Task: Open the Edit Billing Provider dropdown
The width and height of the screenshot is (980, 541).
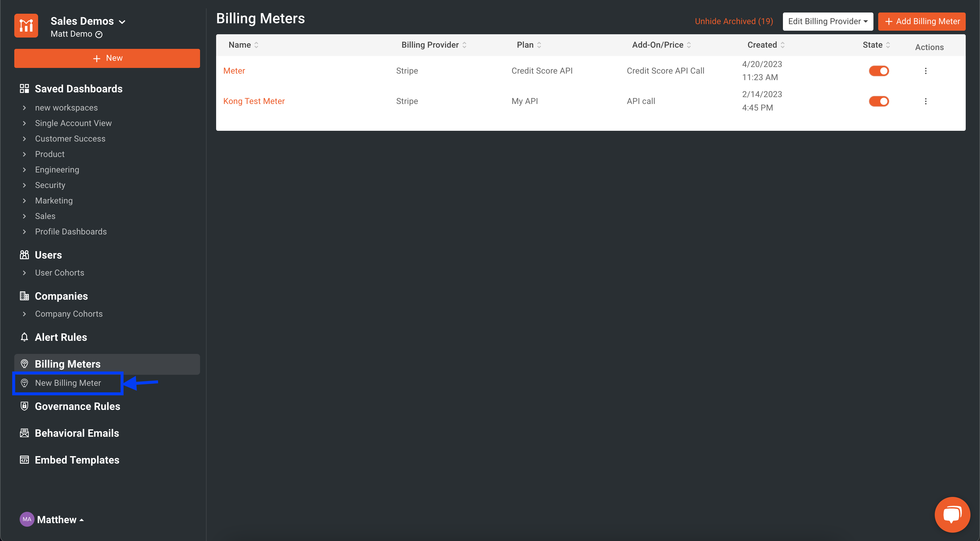Action: [x=828, y=21]
